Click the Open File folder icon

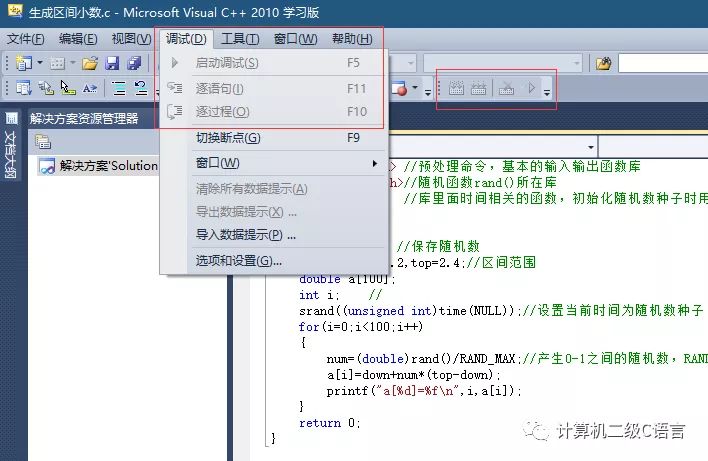(x=90, y=63)
